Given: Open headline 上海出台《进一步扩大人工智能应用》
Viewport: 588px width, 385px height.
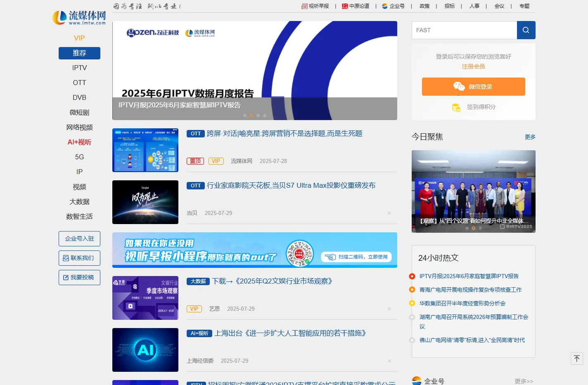Looking at the screenshot, I should coord(290,333).
